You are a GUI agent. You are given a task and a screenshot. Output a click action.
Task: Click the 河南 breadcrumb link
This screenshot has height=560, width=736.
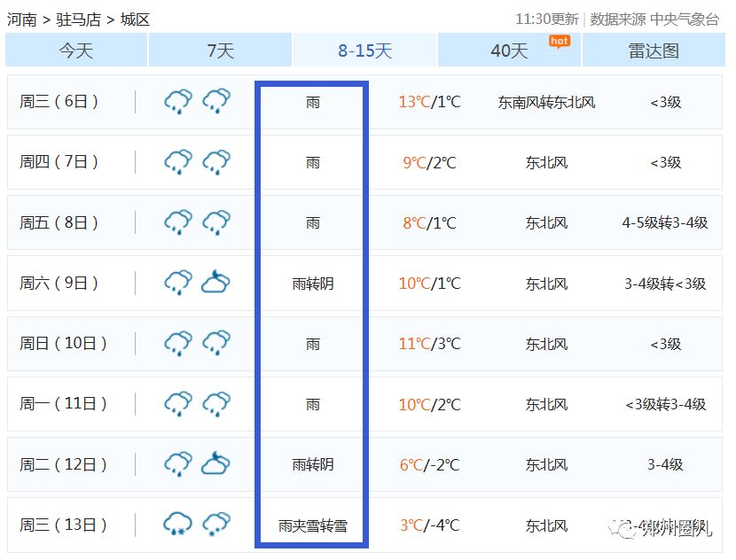(21, 19)
